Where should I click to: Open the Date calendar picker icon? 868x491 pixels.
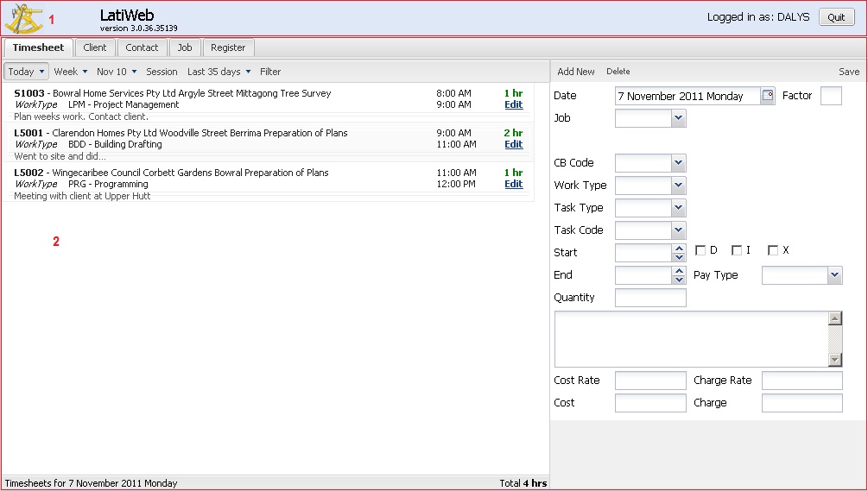tap(768, 96)
